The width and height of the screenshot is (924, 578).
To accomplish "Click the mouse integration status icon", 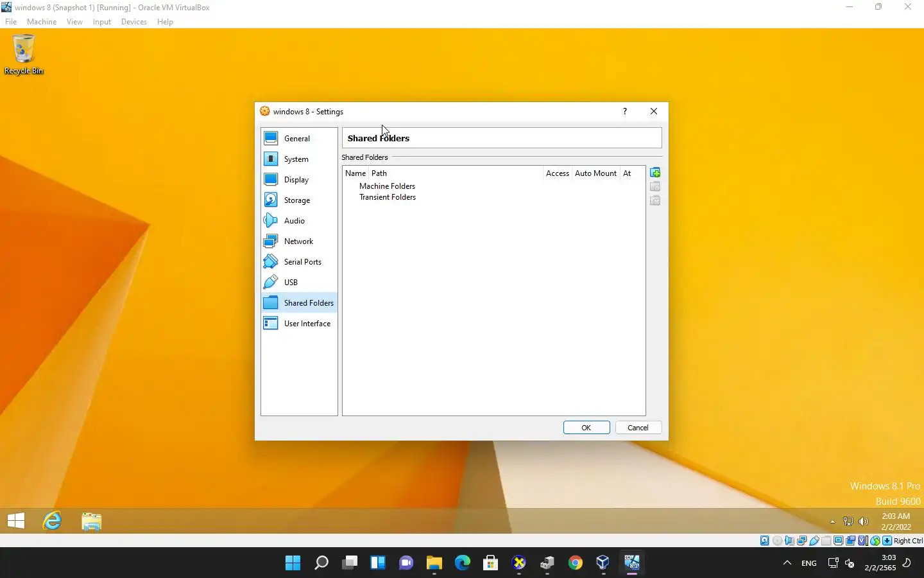I will coord(875,541).
